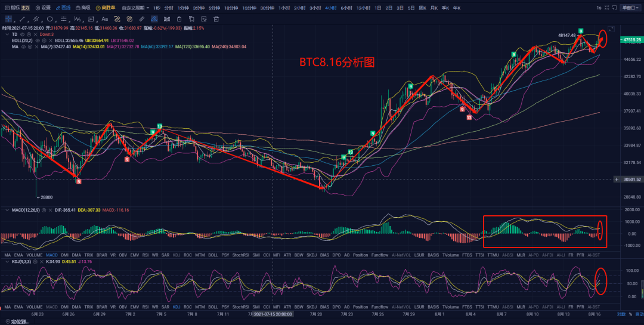Open TD indicator settings gear
This screenshot has height=325, width=644.
click(x=29, y=34)
